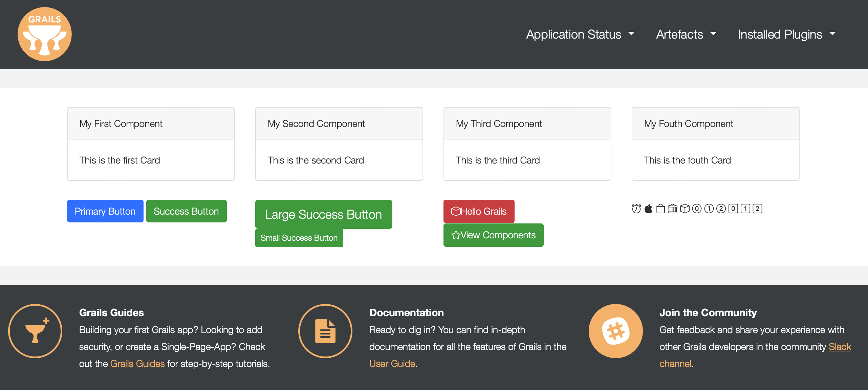Screen dimensions: 868x390
Task: Click the Grails logo in the navbar
Action: pyautogui.click(x=45, y=34)
